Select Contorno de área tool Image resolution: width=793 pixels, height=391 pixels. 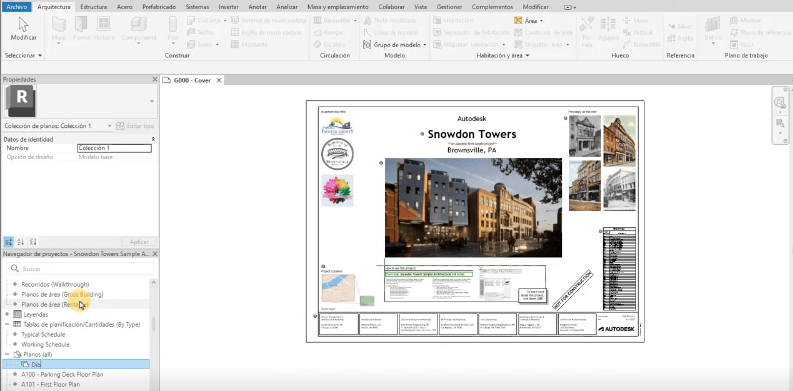543,32
